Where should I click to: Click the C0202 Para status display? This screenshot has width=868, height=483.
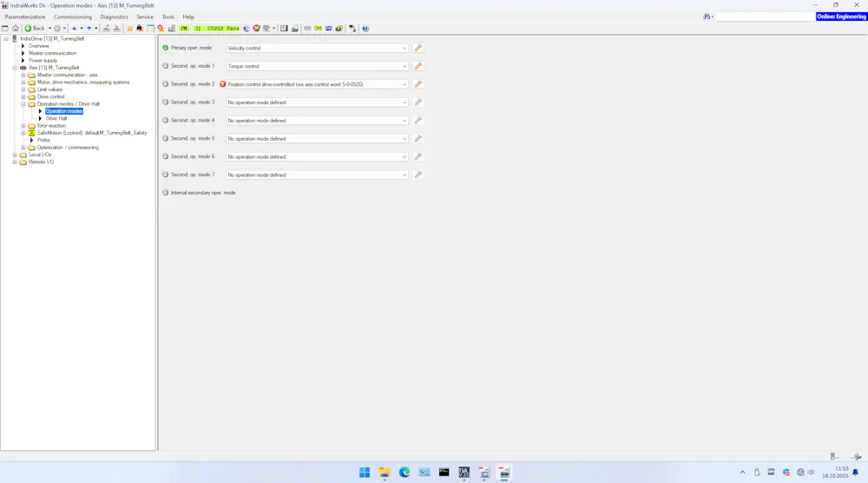click(x=217, y=29)
